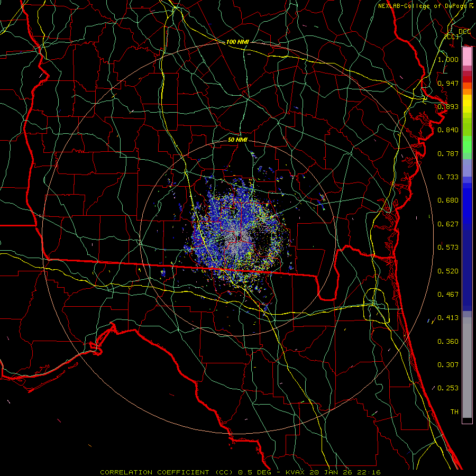The height and width of the screenshot is (476, 476).
Task: Click the TH label at the scale bottom
Action: (454, 412)
